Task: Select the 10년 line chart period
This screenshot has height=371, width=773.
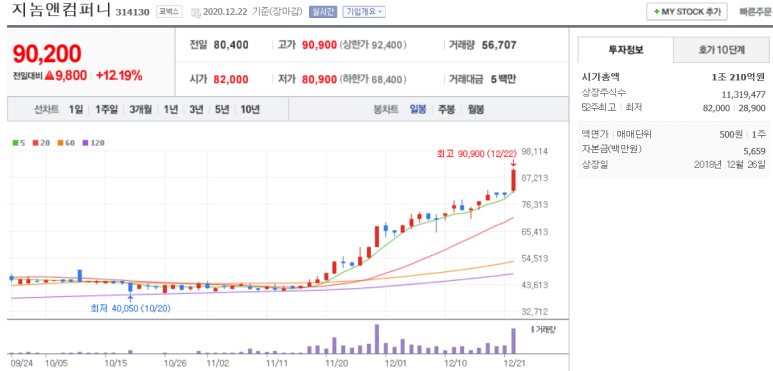Action: [250, 109]
